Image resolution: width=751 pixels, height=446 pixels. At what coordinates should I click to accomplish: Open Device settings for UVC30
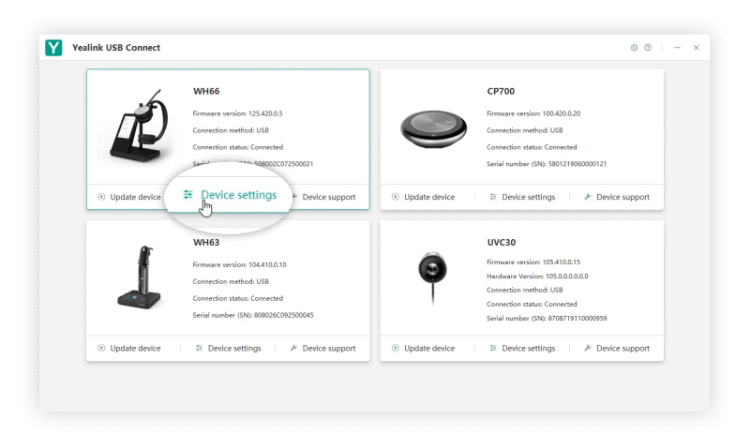[x=522, y=348]
